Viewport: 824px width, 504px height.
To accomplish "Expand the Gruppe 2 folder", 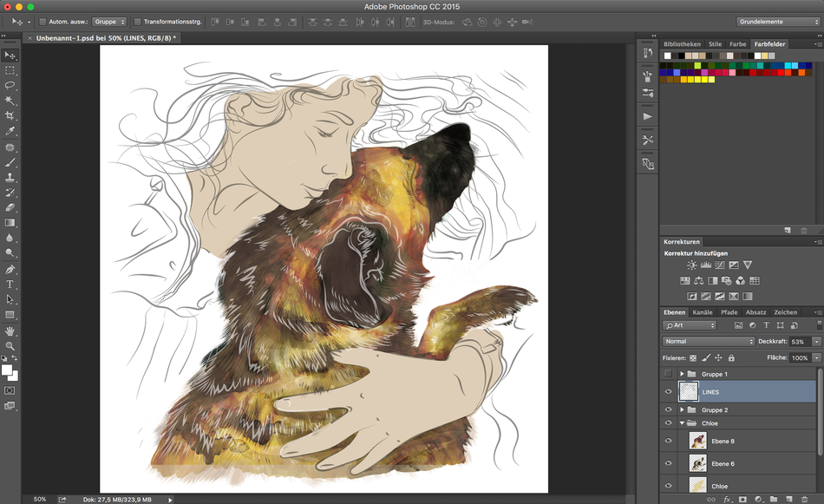I will (682, 409).
